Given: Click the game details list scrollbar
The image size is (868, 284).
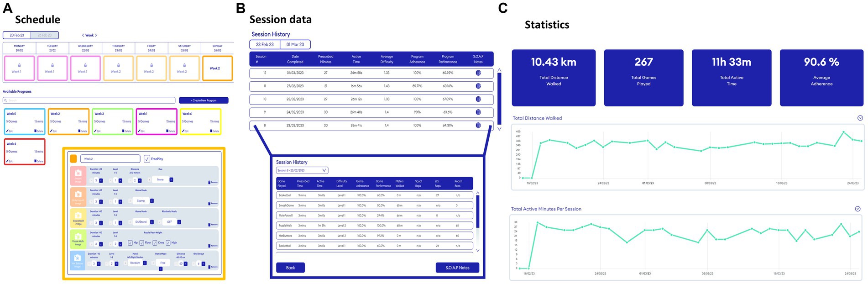Looking at the screenshot, I should [x=478, y=211].
